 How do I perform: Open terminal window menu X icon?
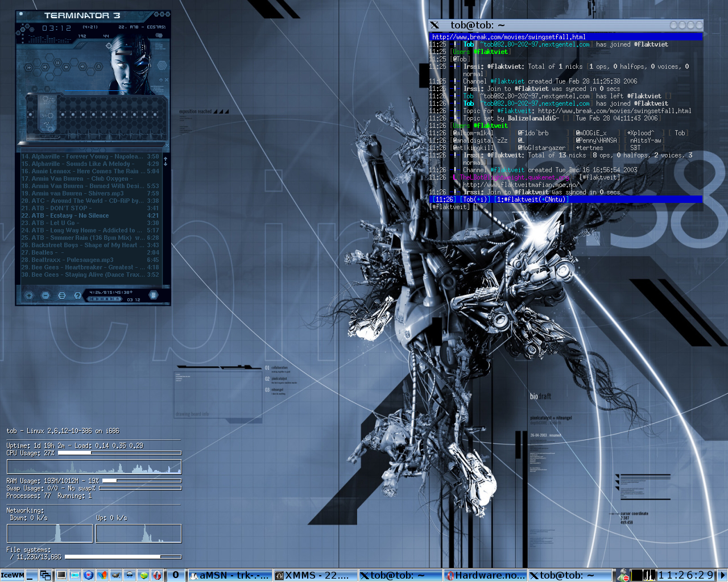click(435, 25)
